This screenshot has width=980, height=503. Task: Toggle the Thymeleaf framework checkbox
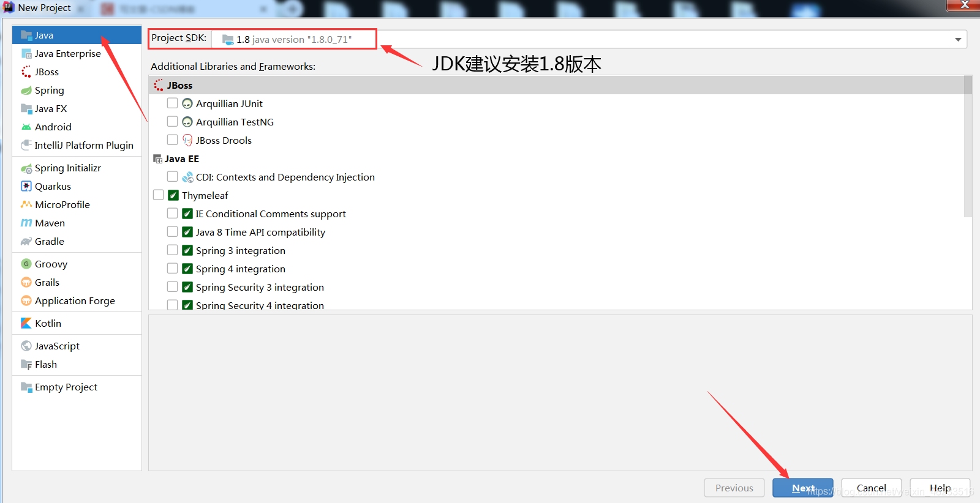click(x=159, y=195)
